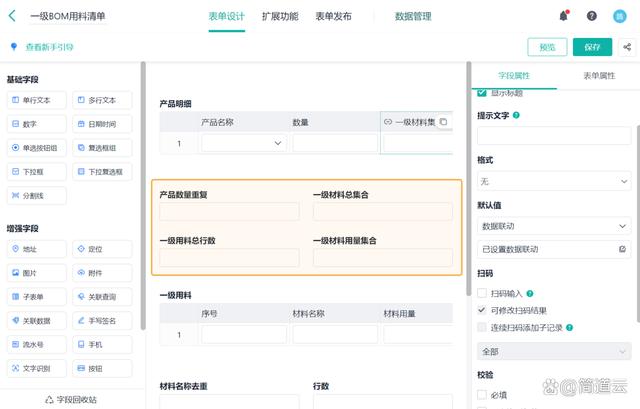Click the 一级材料总集合 input field
640x409 pixels.
coord(383,212)
